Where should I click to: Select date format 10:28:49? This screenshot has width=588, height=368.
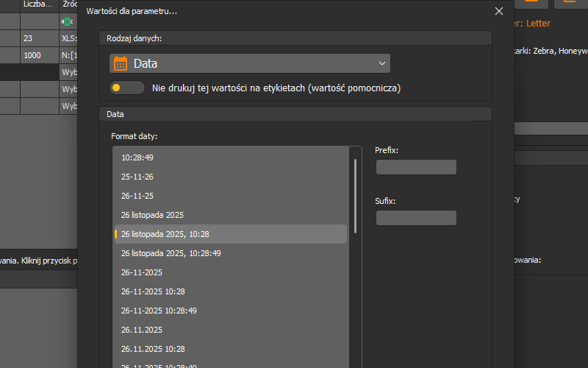(231, 158)
